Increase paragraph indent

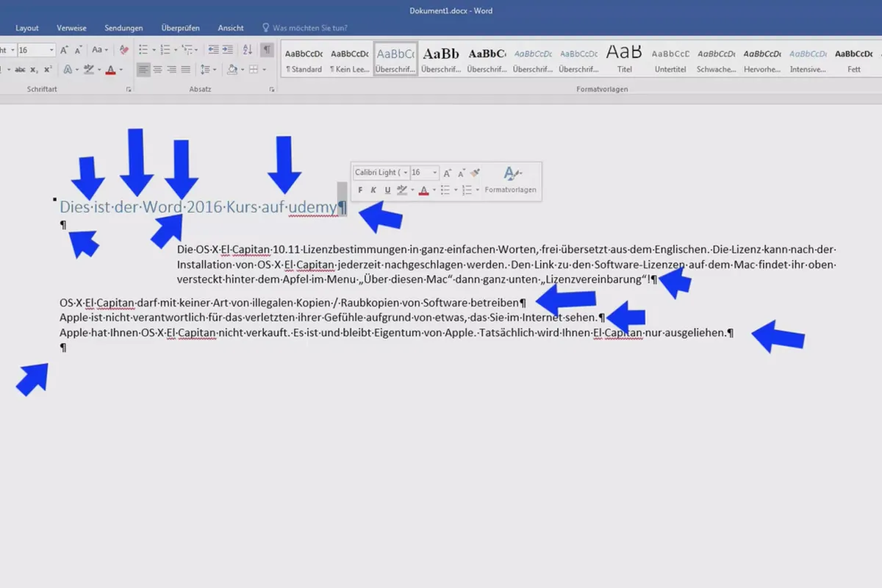click(228, 50)
